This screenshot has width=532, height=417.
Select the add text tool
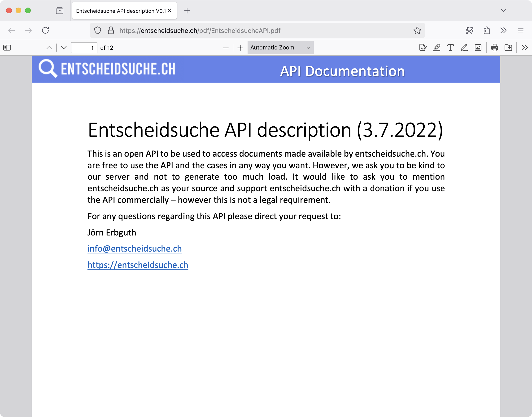click(x=450, y=48)
